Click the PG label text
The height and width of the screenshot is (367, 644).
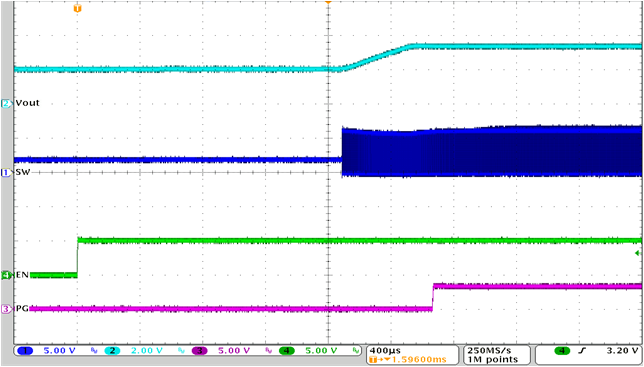pos(21,309)
